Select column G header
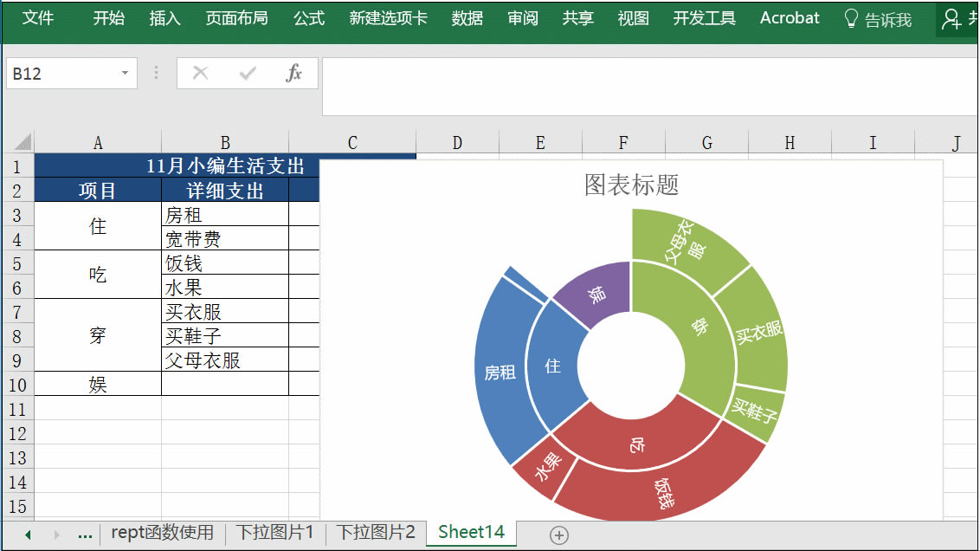This screenshot has height=551, width=980. click(x=707, y=143)
